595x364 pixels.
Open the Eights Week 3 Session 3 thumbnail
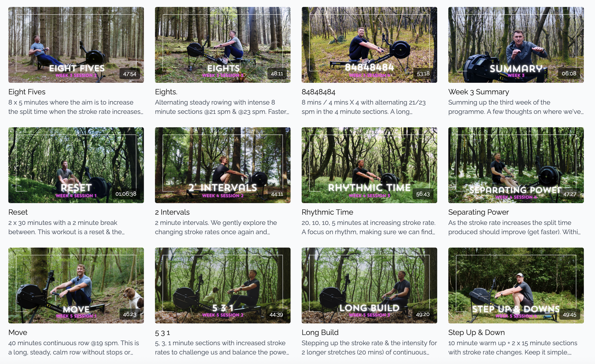(x=222, y=45)
